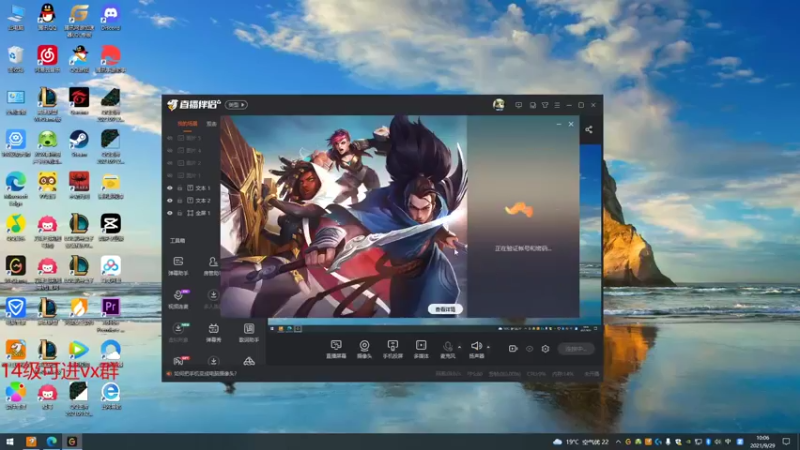
Task: Open the orange app in the taskbar
Action: coord(31,441)
